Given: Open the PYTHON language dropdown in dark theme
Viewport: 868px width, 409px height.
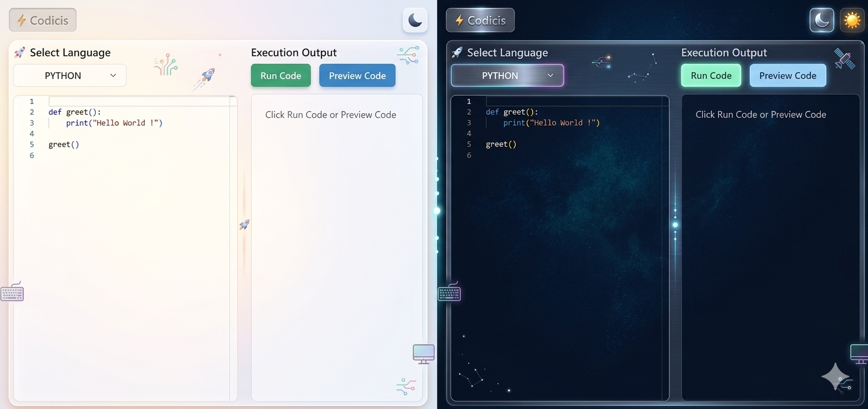Looking at the screenshot, I should pos(507,75).
